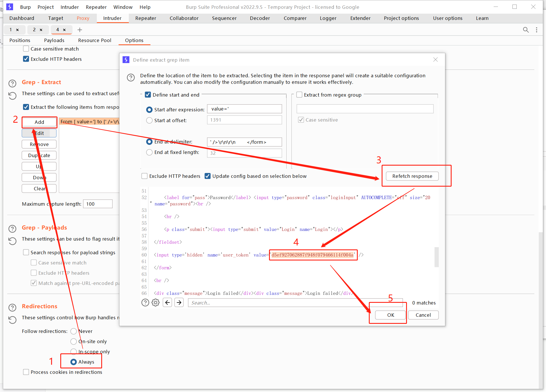Image resolution: width=546 pixels, height=392 pixels.
Task: Click response panel vertical scrollbar
Action: (x=437, y=257)
